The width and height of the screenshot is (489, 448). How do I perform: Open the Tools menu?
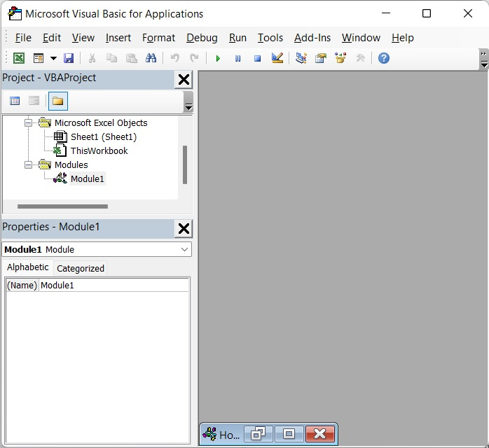coord(270,38)
